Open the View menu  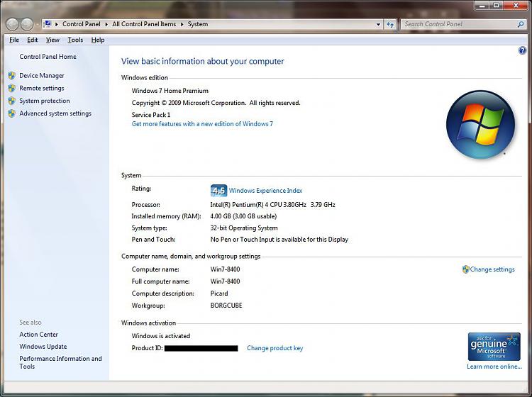coord(52,40)
